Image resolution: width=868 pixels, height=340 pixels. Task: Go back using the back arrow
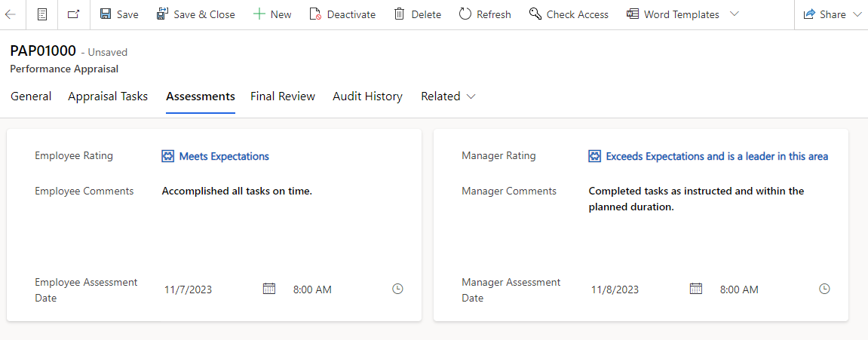pyautogui.click(x=10, y=14)
